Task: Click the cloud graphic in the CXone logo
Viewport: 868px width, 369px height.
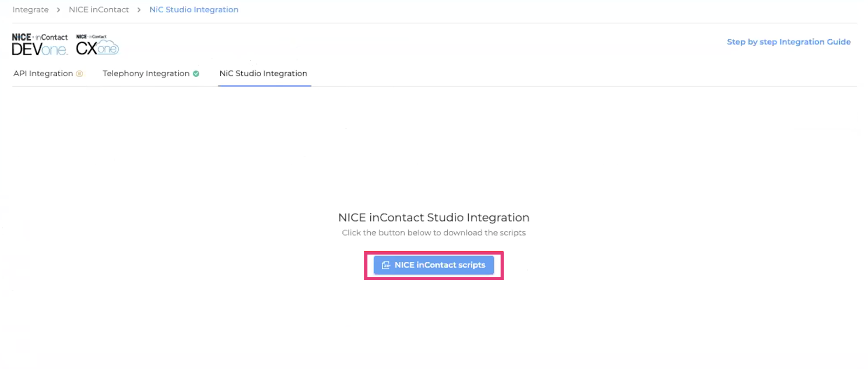Action: tap(108, 48)
